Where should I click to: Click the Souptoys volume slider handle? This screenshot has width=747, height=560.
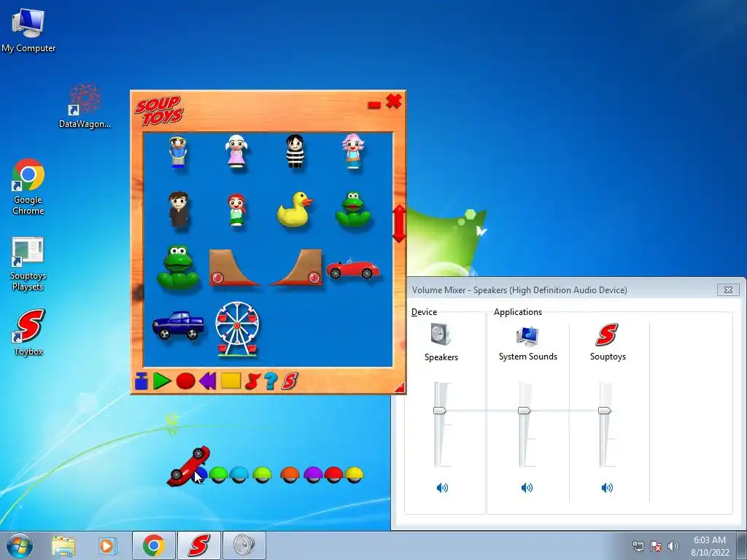point(605,411)
